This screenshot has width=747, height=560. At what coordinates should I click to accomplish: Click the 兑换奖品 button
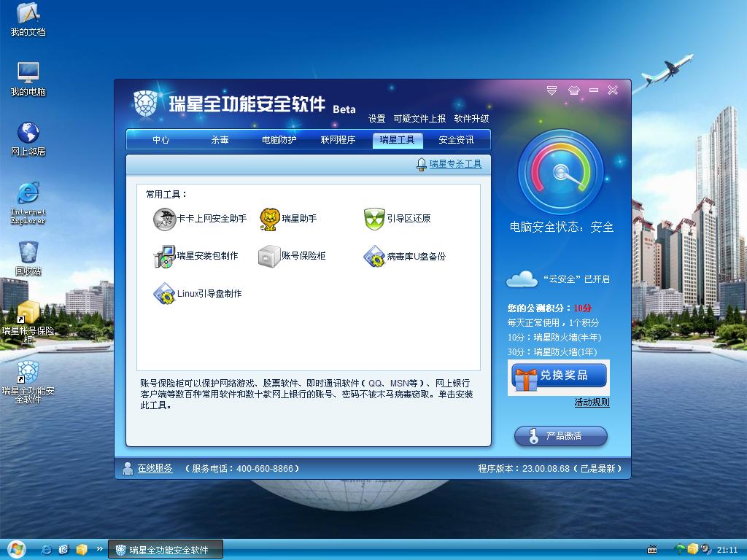559,376
